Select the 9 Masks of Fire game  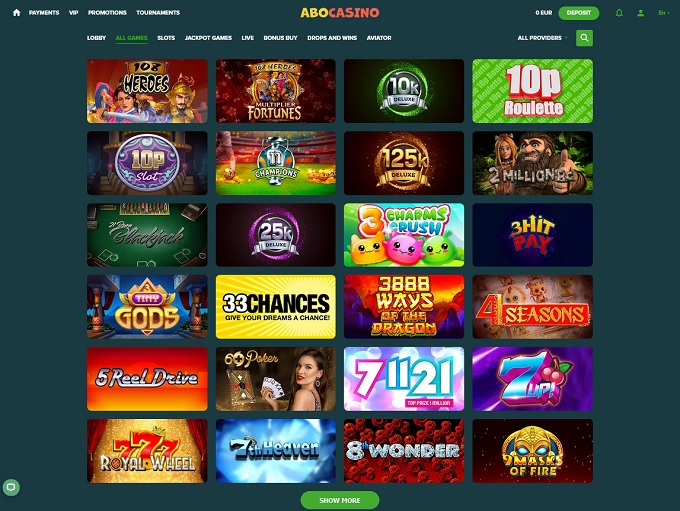[x=532, y=451]
